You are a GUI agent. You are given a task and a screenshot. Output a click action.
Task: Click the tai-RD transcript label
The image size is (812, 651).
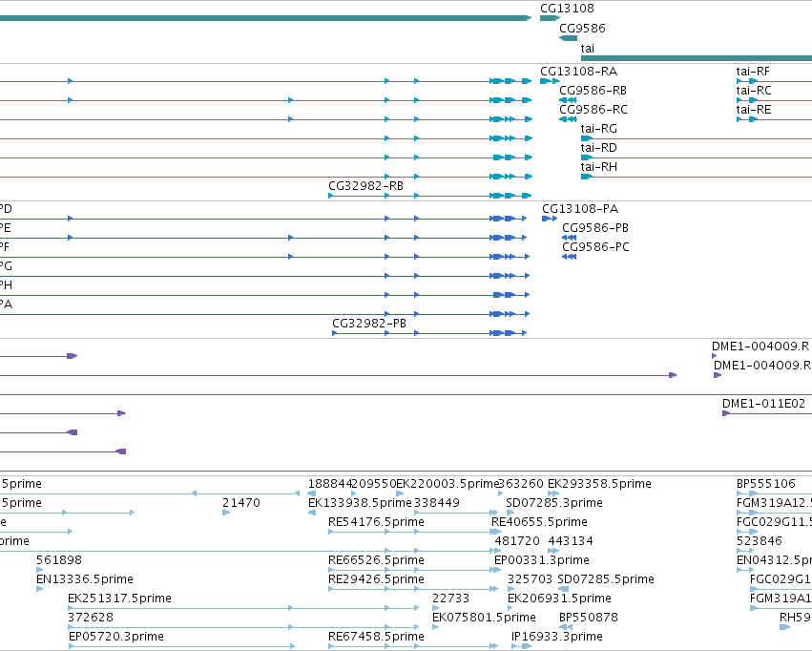point(598,148)
